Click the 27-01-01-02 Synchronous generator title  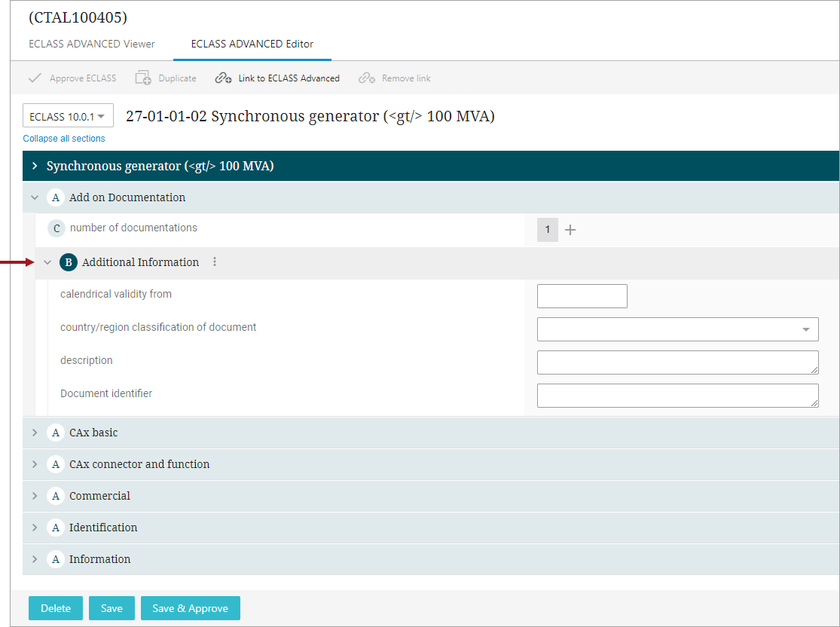(x=310, y=116)
